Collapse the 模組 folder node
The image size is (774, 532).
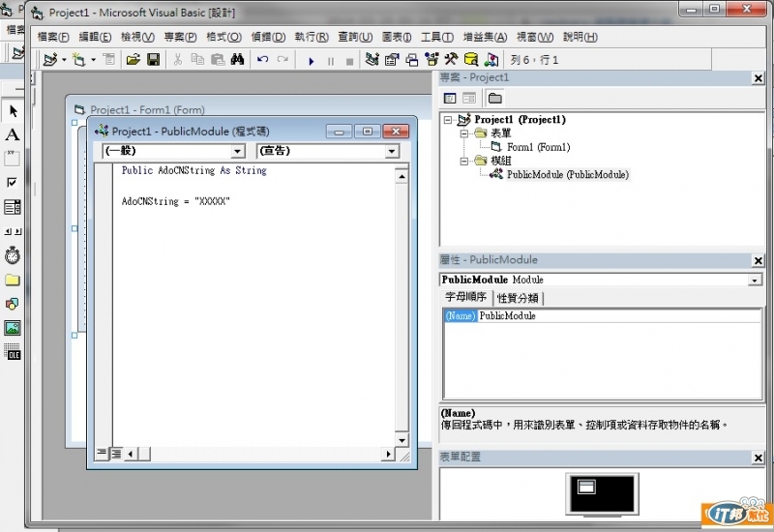click(x=464, y=161)
